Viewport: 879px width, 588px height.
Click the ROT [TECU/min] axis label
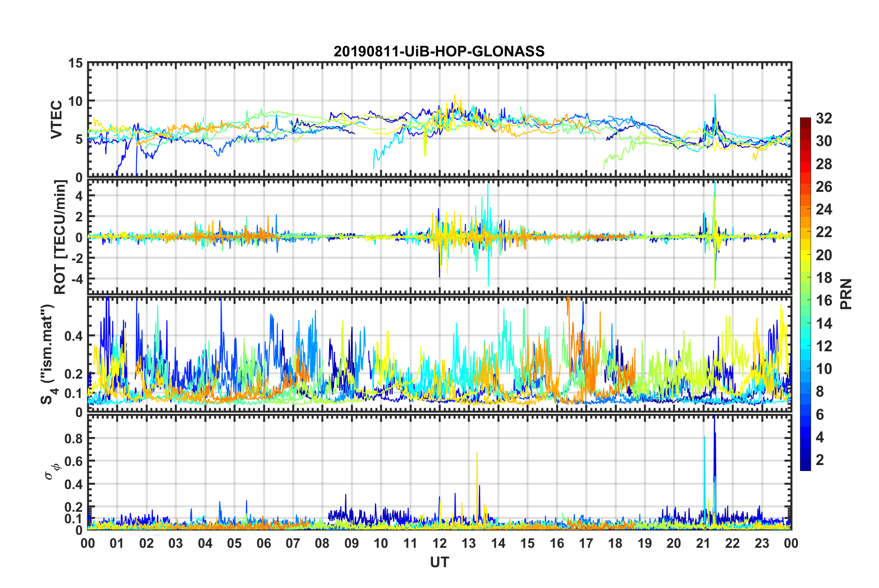point(60,237)
